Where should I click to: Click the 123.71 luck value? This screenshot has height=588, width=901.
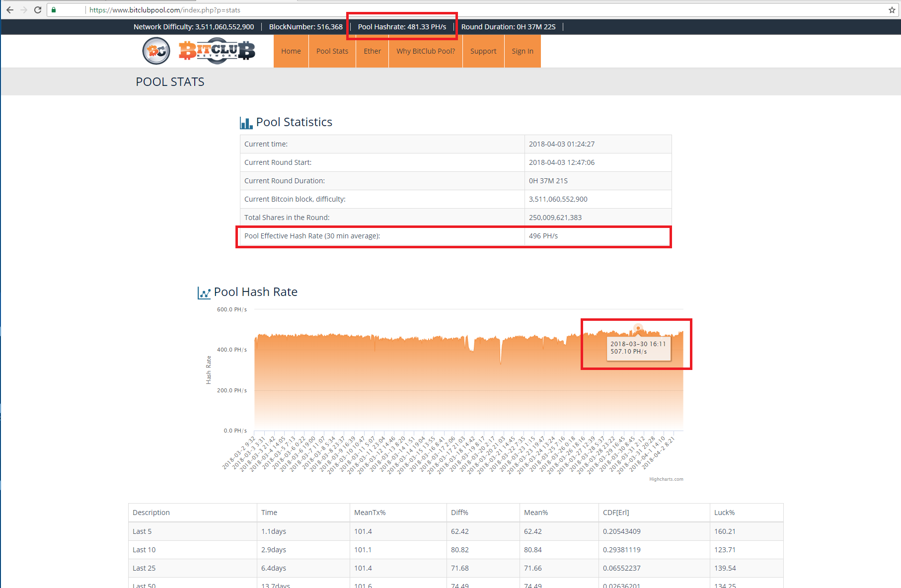725,550
